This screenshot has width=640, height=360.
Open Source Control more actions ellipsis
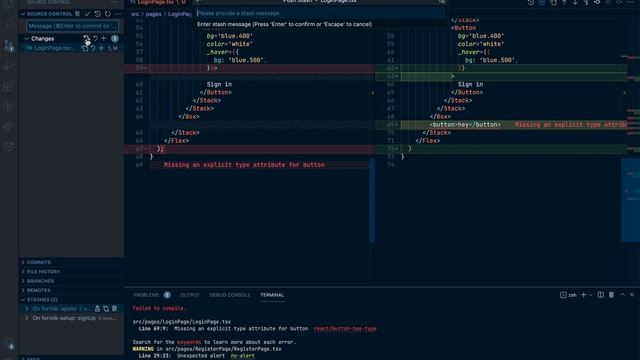tap(118, 14)
